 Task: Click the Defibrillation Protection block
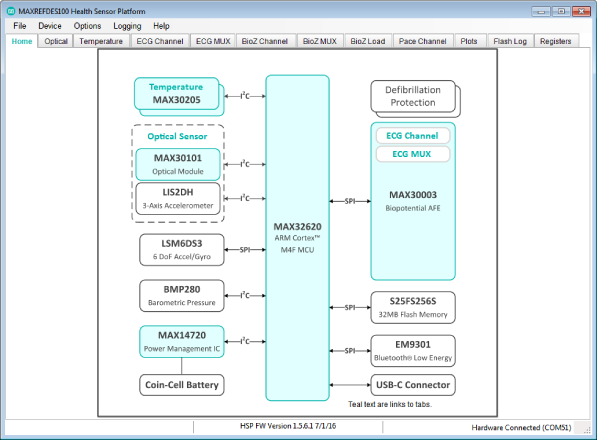[x=413, y=96]
